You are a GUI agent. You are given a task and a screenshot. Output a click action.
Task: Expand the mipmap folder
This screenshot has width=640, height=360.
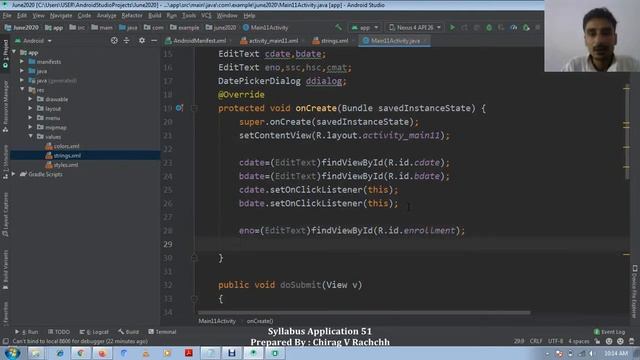(31, 127)
